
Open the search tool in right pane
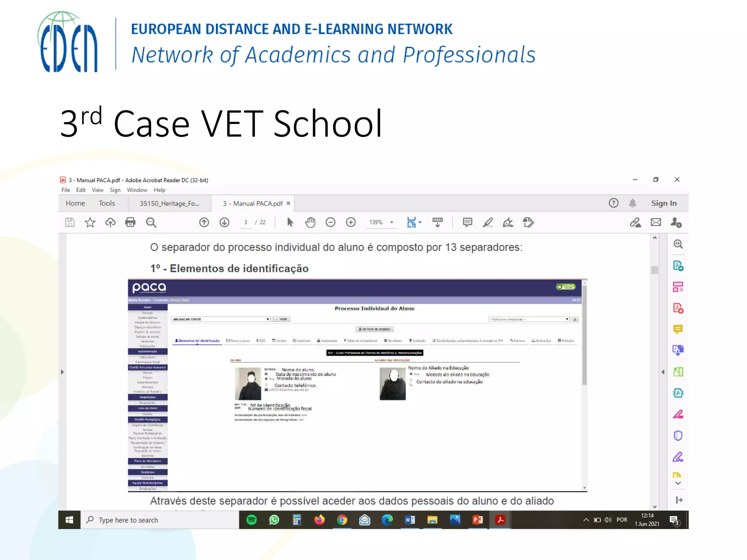(x=678, y=244)
